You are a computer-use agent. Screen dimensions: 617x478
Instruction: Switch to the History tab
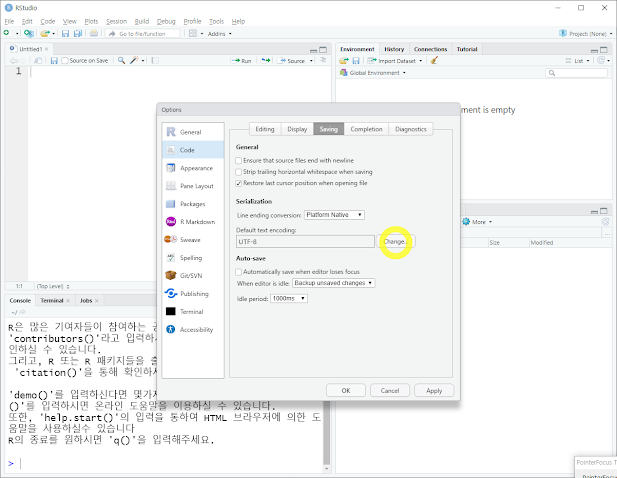click(x=394, y=49)
